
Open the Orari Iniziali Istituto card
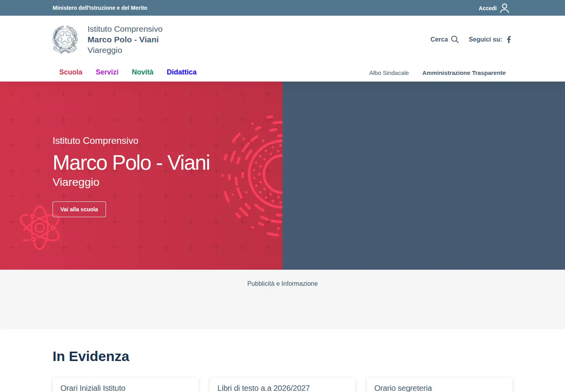click(126, 385)
